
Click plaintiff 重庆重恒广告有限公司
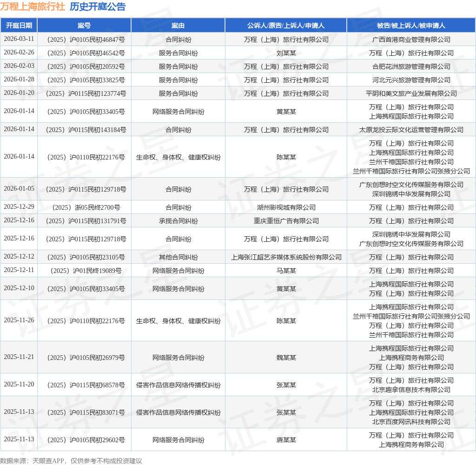pos(286,221)
